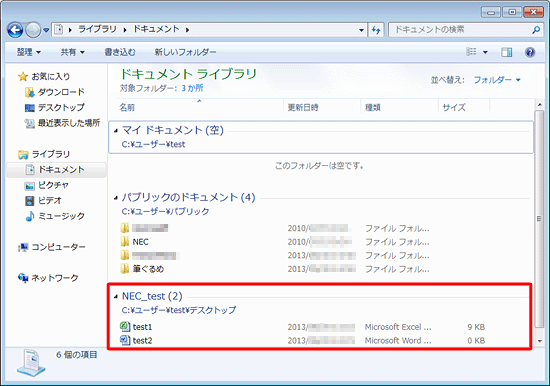The height and width of the screenshot is (386, 550).
Task: Open recent pages dropdown beside navigation arrows
Action: point(46,31)
